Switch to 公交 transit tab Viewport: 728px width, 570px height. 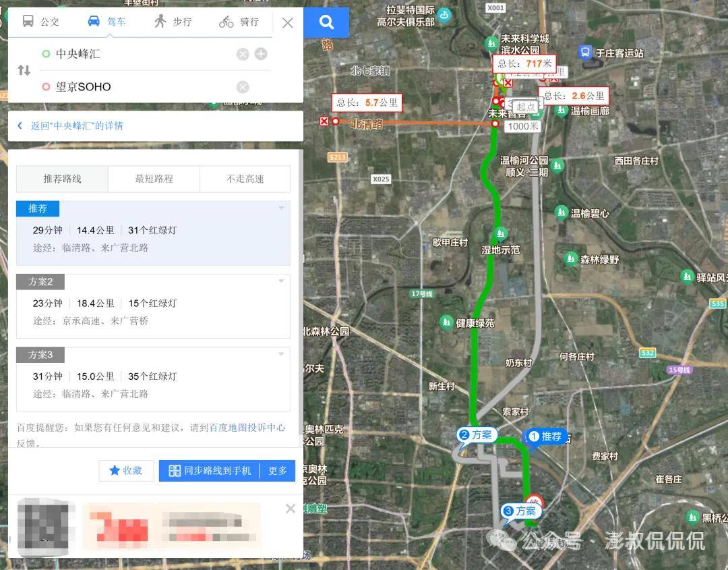click(x=41, y=22)
